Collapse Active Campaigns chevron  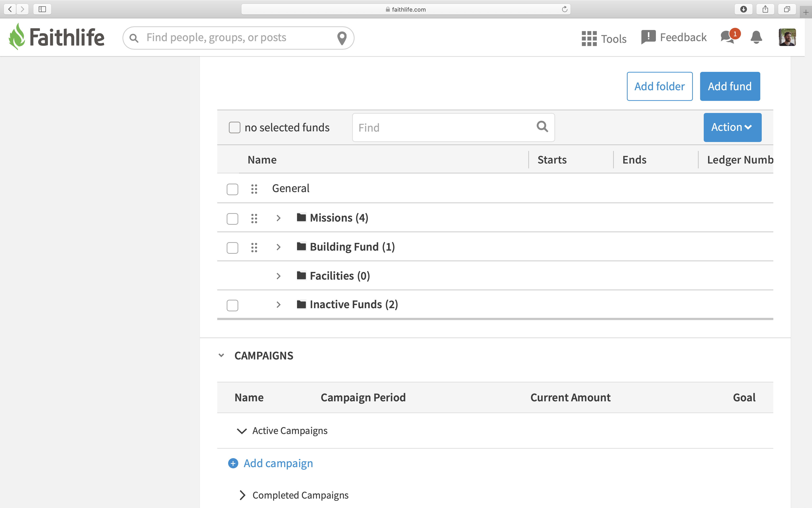(242, 431)
